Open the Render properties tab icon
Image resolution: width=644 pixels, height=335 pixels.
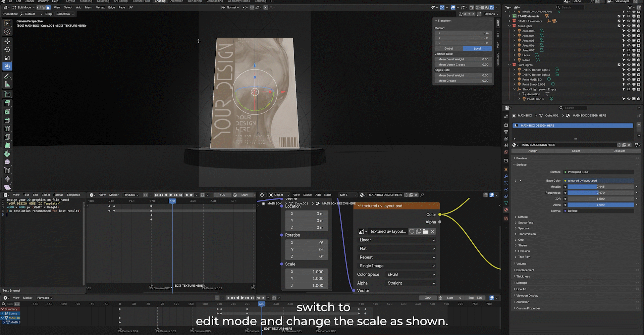coord(506,125)
